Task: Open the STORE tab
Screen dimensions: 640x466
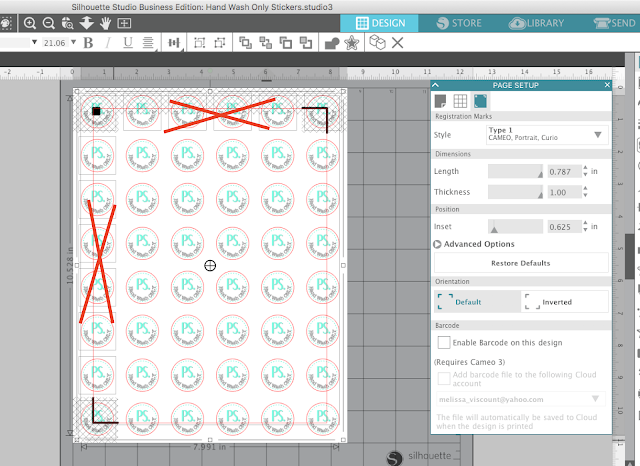Action: click(x=459, y=23)
